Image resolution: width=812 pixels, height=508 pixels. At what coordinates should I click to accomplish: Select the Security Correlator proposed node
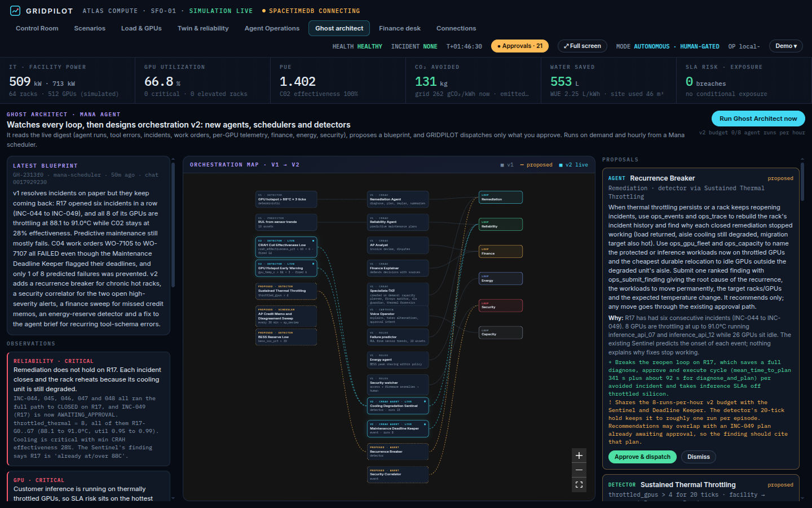398,475
